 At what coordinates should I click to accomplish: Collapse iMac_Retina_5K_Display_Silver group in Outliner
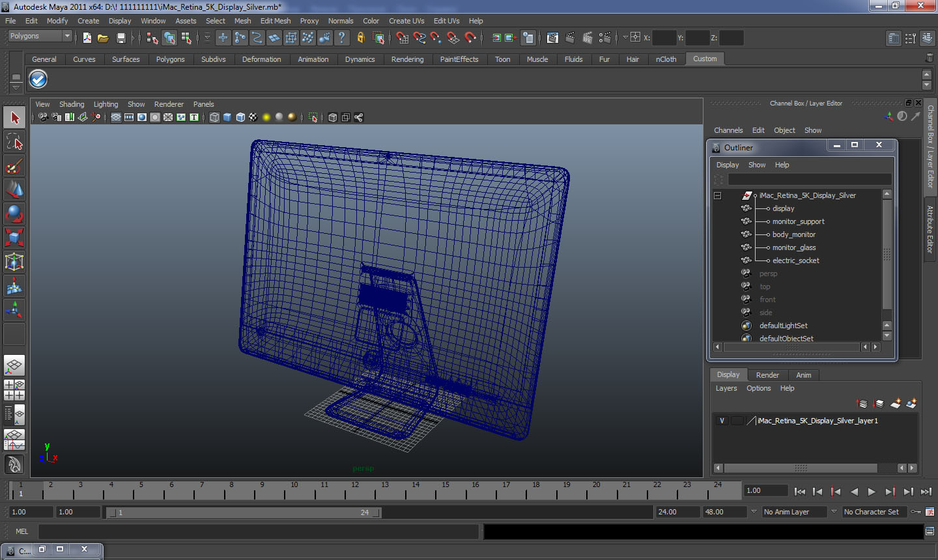(x=717, y=195)
